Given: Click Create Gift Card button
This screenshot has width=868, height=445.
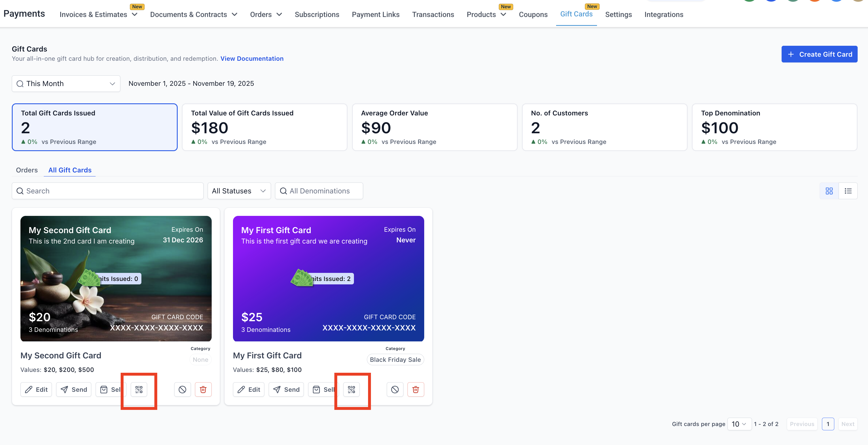Looking at the screenshot, I should [x=819, y=54].
